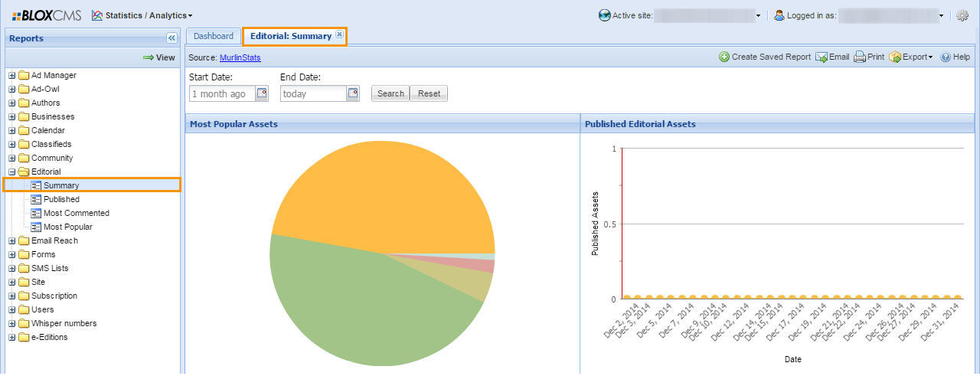This screenshot has width=980, height=376.
Task: Open Help
Action: click(955, 57)
